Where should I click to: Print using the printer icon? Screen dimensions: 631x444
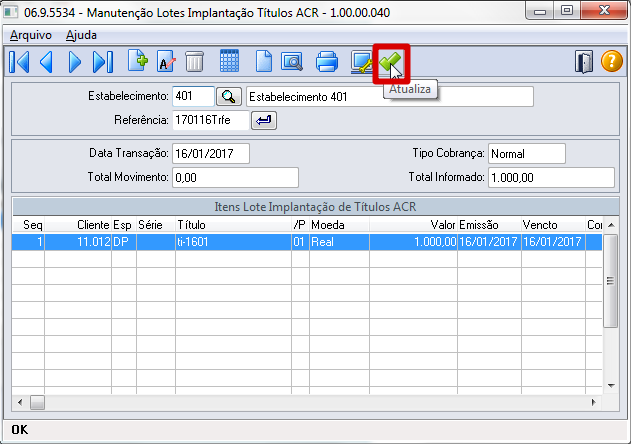click(326, 62)
